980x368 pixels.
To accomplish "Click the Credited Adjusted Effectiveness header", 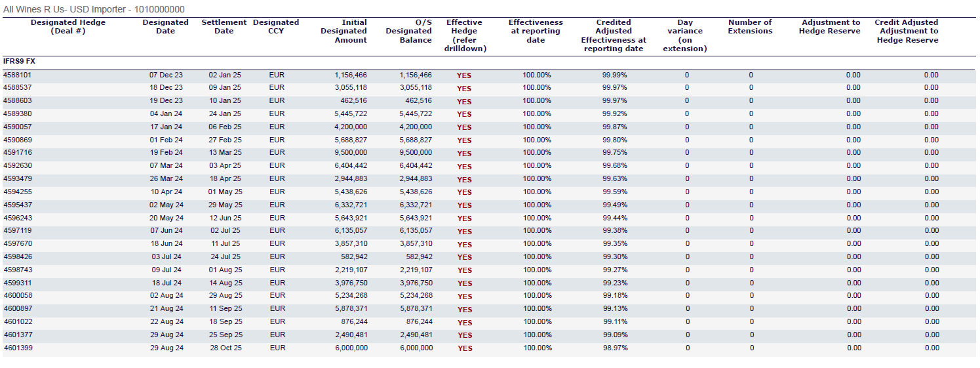I will coord(614,35).
